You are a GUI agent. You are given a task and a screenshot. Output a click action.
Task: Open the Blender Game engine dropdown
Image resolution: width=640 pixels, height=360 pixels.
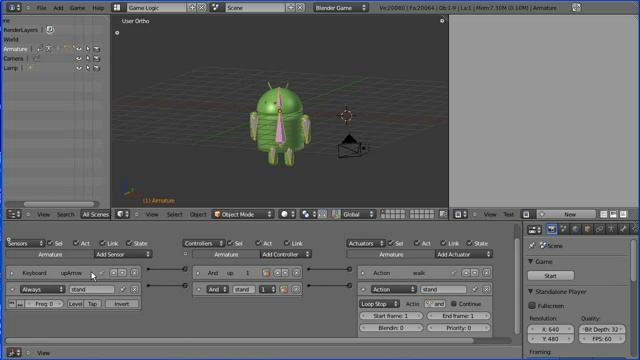[340, 8]
